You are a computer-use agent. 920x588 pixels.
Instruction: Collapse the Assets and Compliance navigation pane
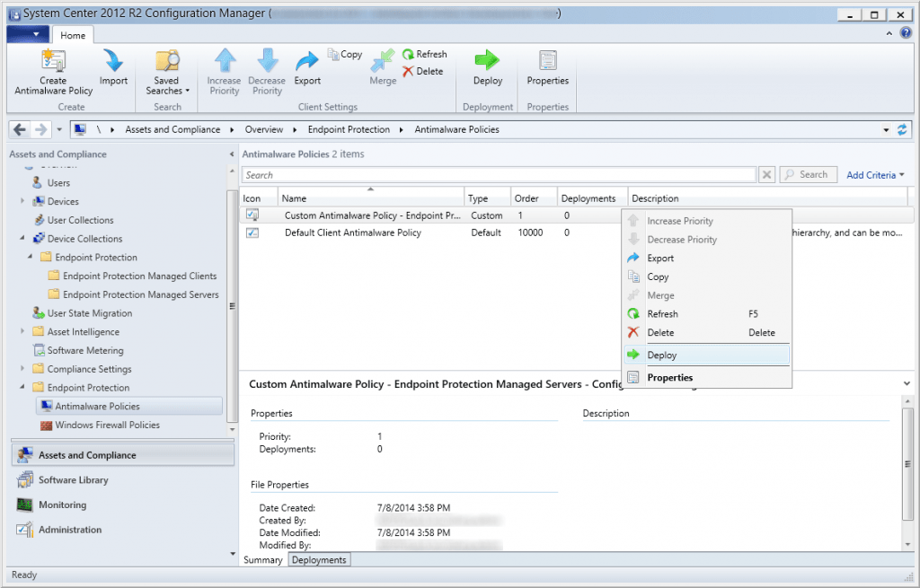pos(231,154)
